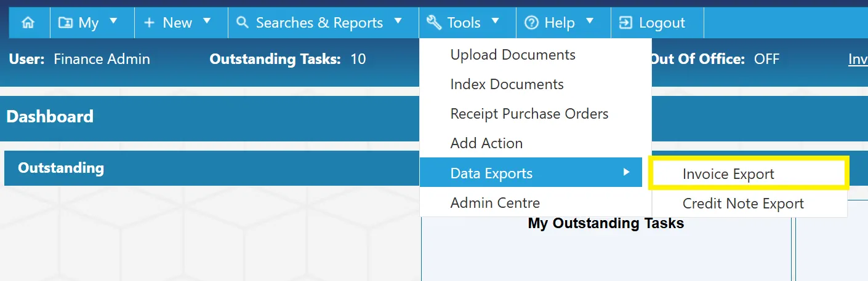The height and width of the screenshot is (281, 868).
Task: Choose Credit Note Export in the submenu
Action: (x=750, y=203)
